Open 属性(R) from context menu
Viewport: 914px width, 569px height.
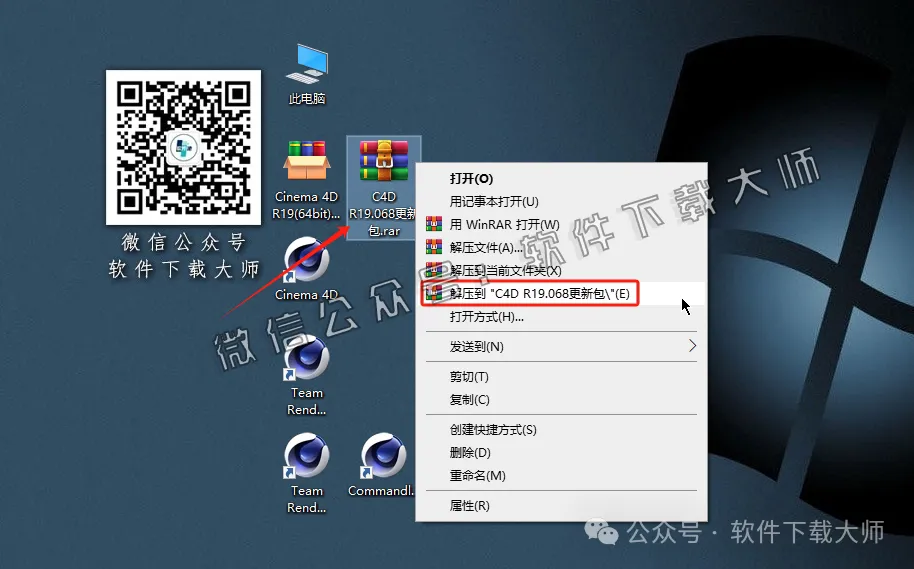[561, 505]
